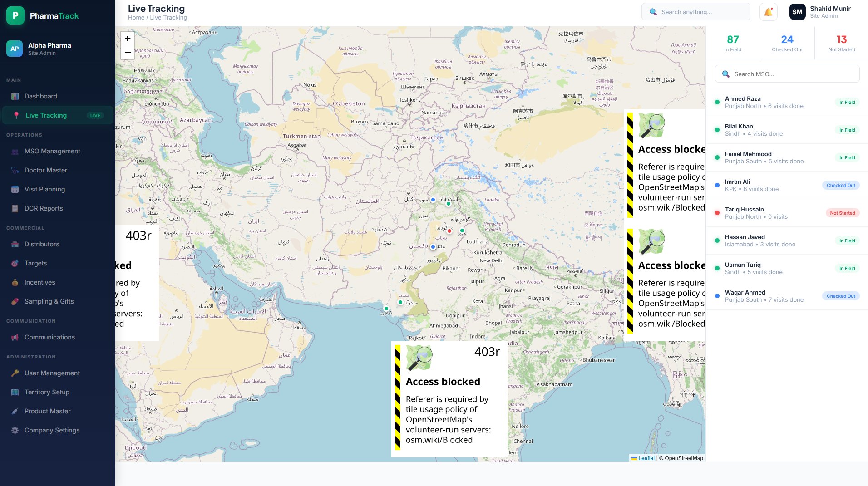Image resolution: width=868 pixels, height=486 pixels.
Task: Click the LIVE badge on Live Tracking
Action: pos(95,115)
